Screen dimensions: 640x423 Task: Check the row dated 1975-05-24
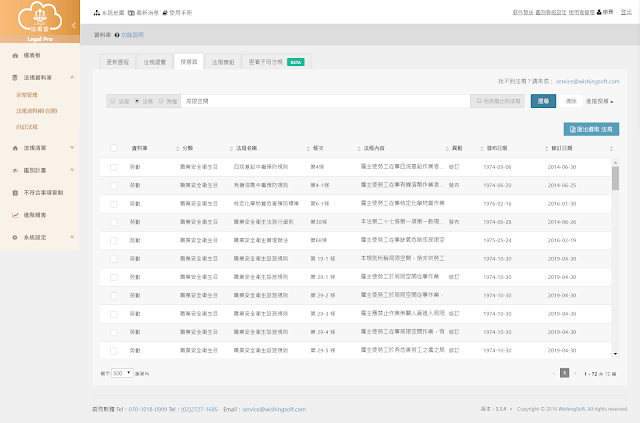113,241
